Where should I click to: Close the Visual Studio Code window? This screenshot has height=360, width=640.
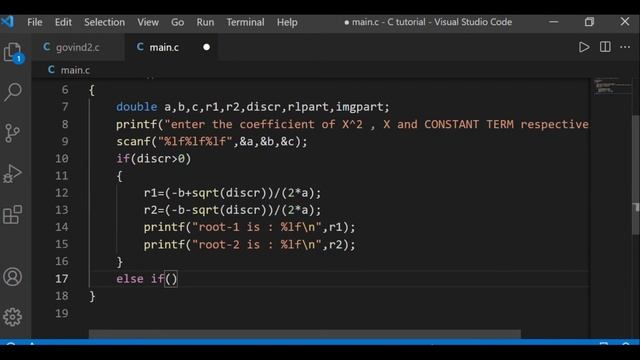pos(625,22)
